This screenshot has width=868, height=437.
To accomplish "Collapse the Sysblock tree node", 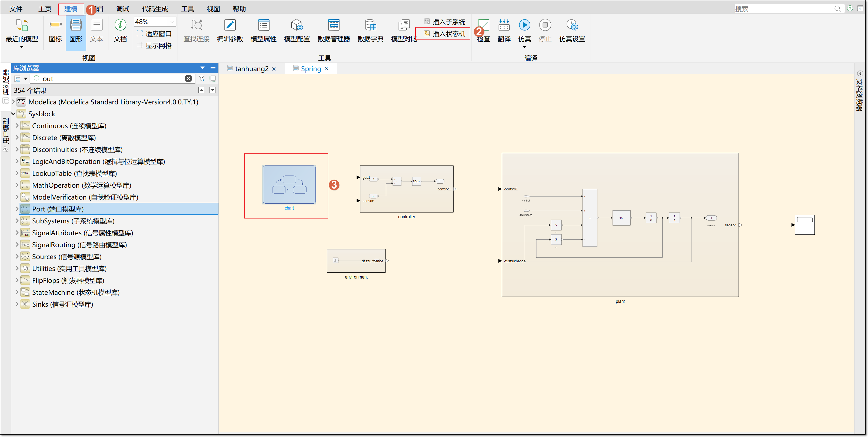I will tap(14, 114).
